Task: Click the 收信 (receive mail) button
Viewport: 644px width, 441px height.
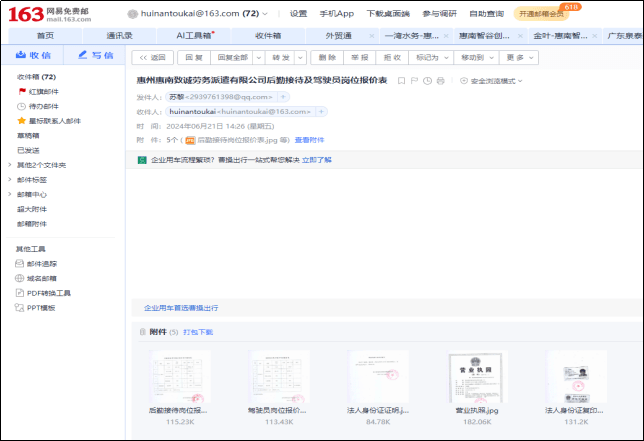Action: click(34, 56)
